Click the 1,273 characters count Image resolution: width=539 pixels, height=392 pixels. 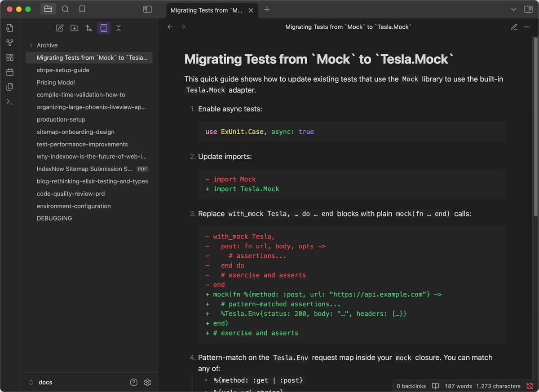(498, 386)
